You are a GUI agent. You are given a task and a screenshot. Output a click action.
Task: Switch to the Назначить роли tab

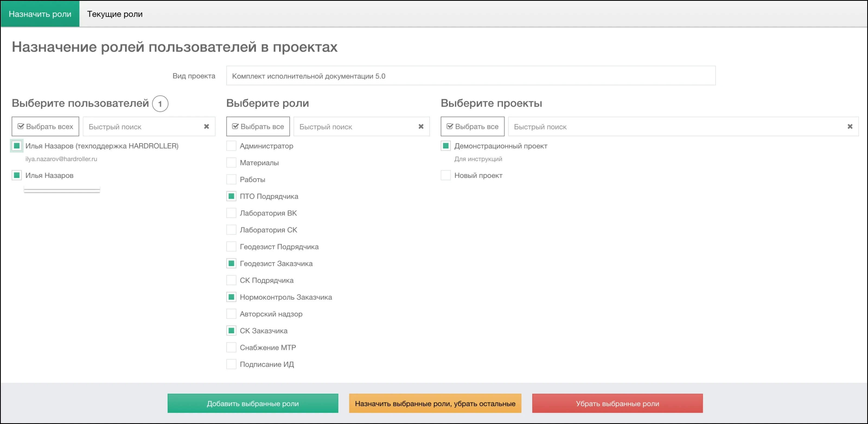40,14
